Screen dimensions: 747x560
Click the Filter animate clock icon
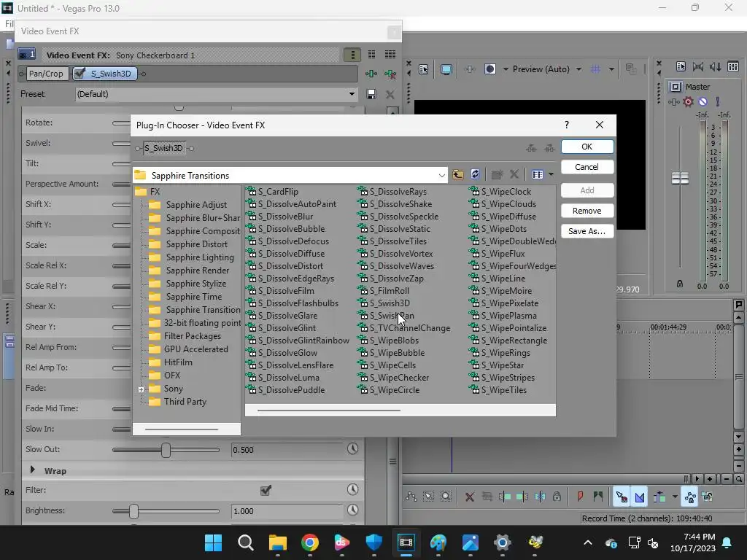tap(352, 489)
